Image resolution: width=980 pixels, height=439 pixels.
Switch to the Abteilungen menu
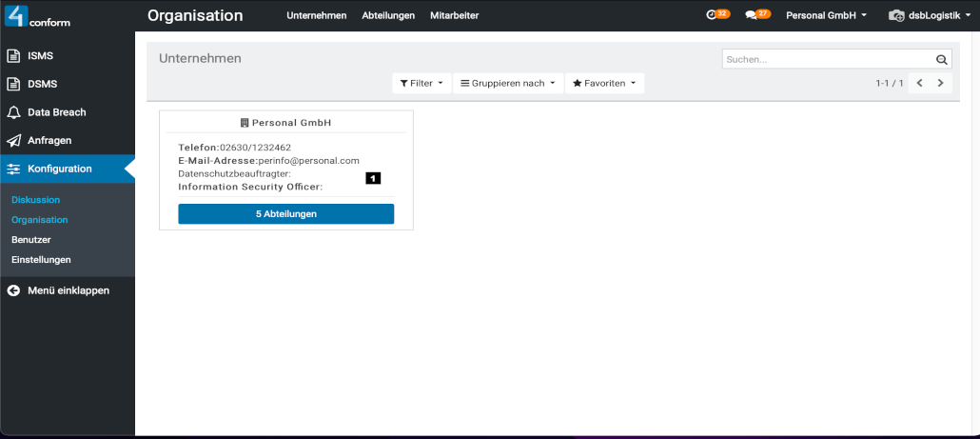pyautogui.click(x=388, y=16)
